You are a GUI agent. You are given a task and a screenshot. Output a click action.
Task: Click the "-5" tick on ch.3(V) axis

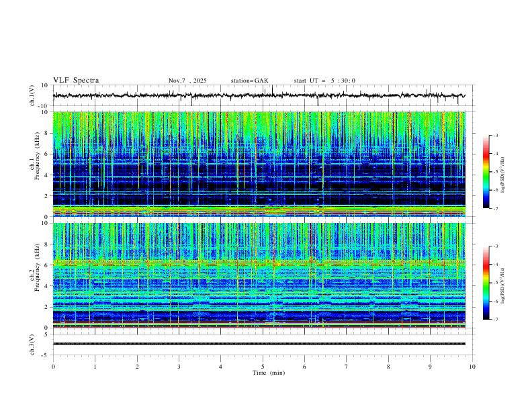(46, 355)
